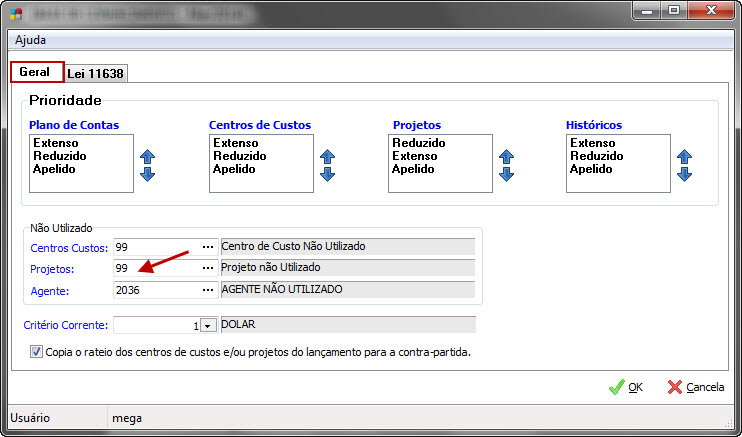Move Plano de Contas priority item up
742x437 pixels.
148,157
